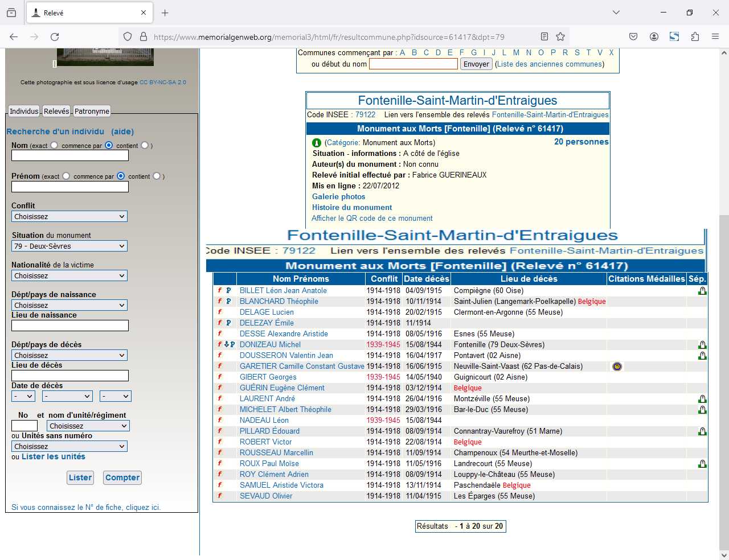The image size is (729, 560).
Task: Expand the 'Situation du monument' dropdown showing 79 - Deux-Sèvres
Action: click(x=69, y=246)
